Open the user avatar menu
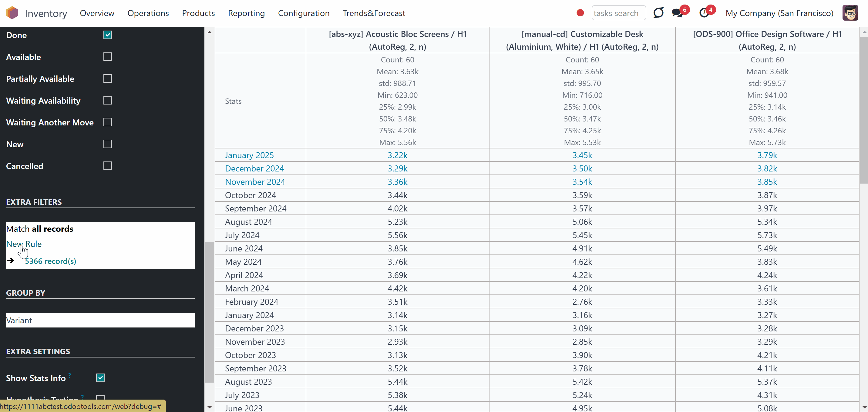 (850, 13)
